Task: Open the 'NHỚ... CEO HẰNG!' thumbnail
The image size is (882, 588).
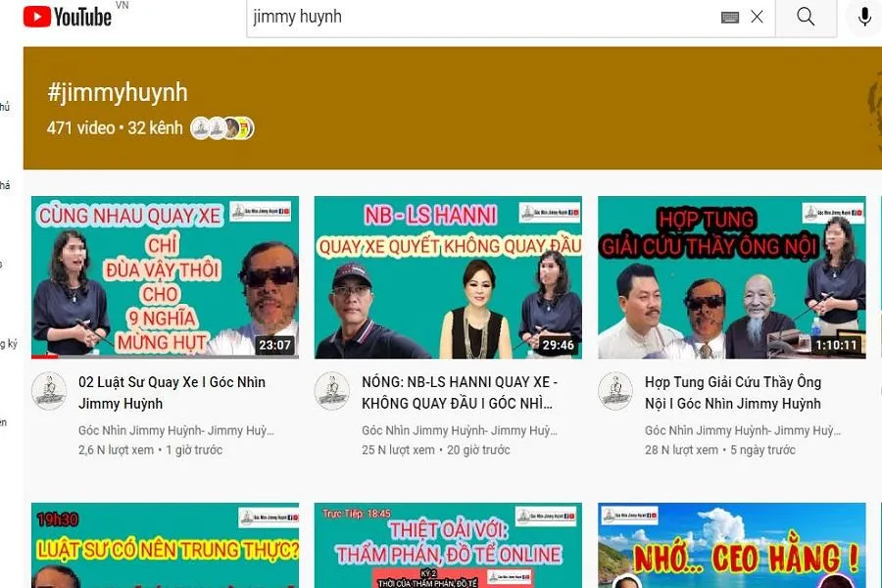Action: [731, 546]
